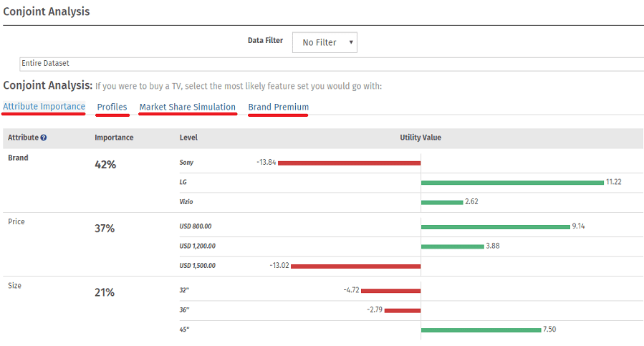Screen dimensions: 644x346
Task: Switch to the Attribute Importance tab
Action: (44, 107)
